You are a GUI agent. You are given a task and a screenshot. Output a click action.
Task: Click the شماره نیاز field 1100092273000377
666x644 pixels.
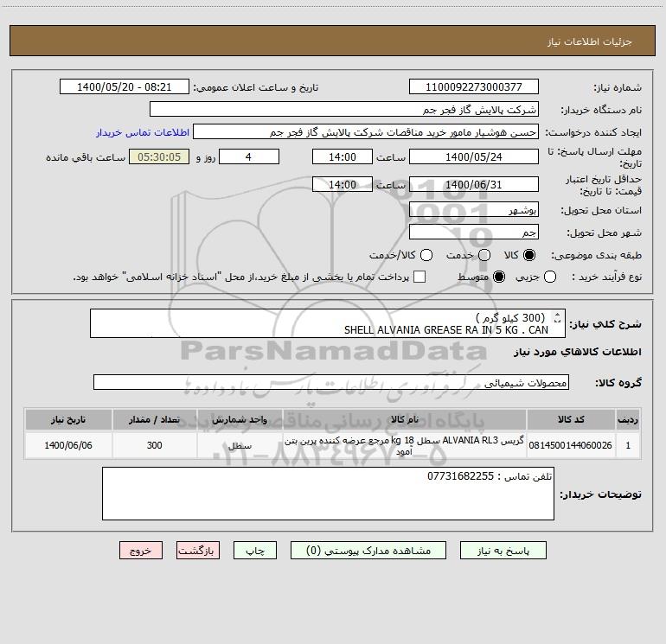tap(474, 86)
